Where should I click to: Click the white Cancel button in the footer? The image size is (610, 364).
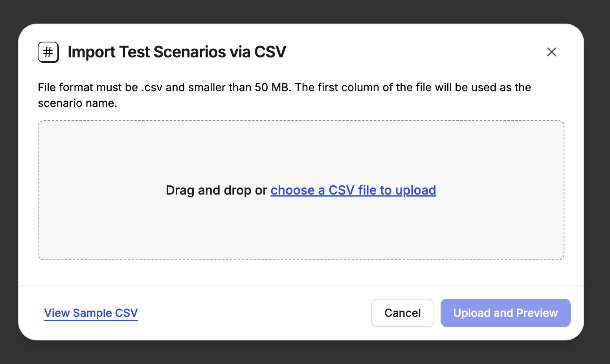402,313
